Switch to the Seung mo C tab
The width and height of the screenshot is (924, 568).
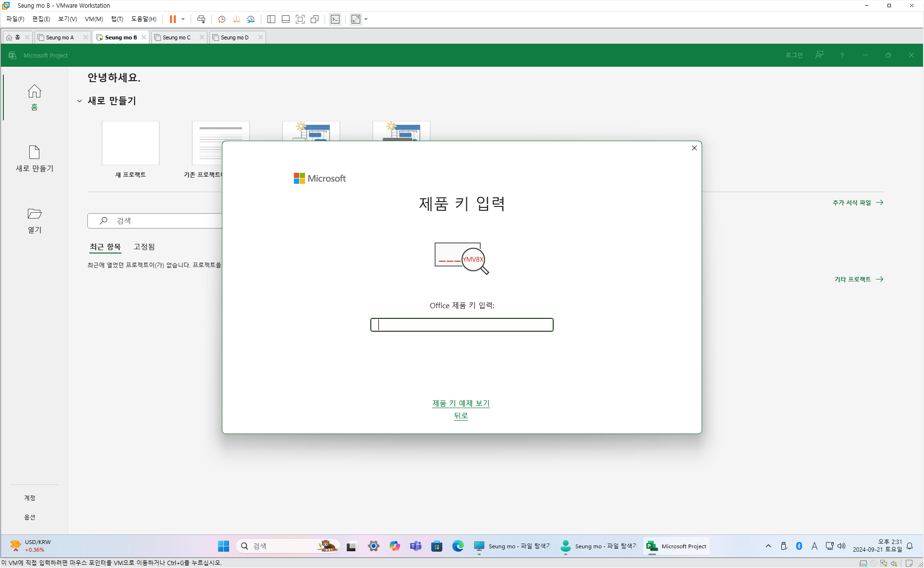pos(176,37)
